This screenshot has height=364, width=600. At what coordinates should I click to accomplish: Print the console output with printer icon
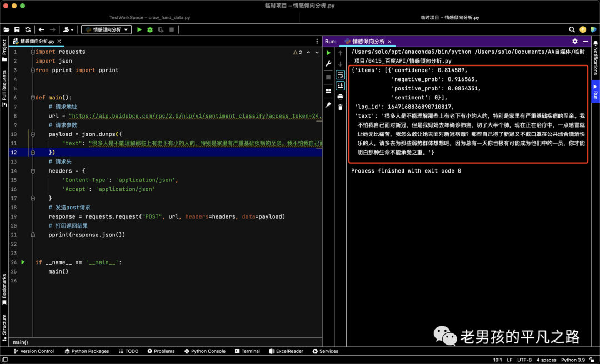[x=340, y=97]
